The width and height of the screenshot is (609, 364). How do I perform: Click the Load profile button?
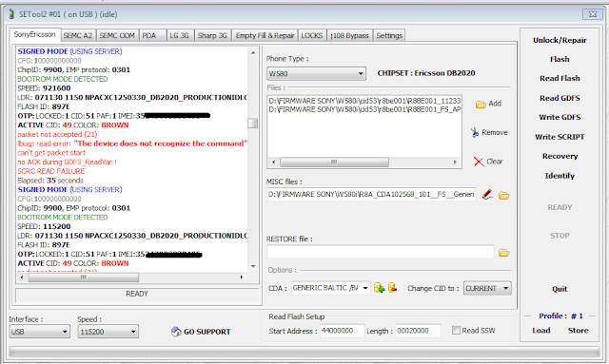(x=541, y=331)
